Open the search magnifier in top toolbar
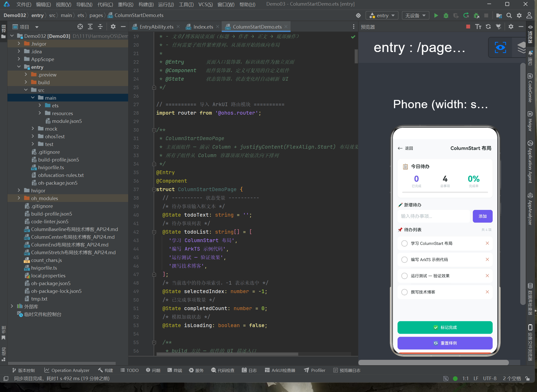 point(509,15)
